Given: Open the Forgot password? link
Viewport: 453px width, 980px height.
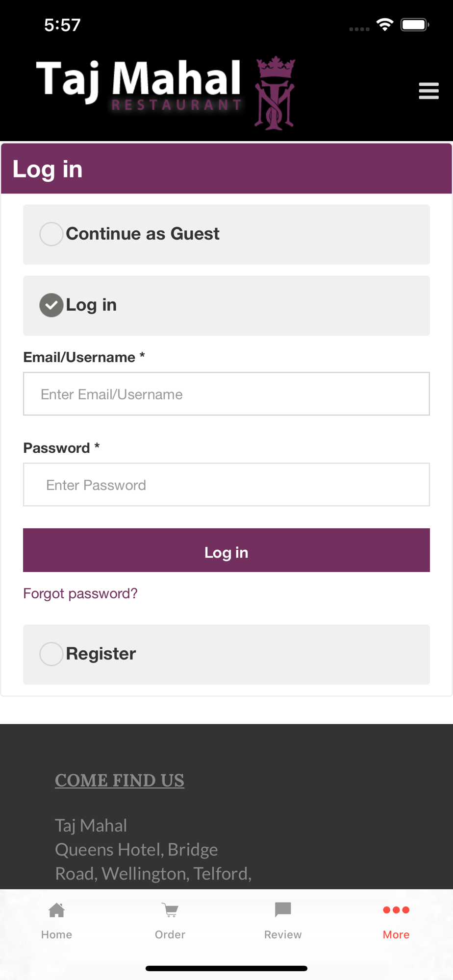Looking at the screenshot, I should (x=80, y=593).
